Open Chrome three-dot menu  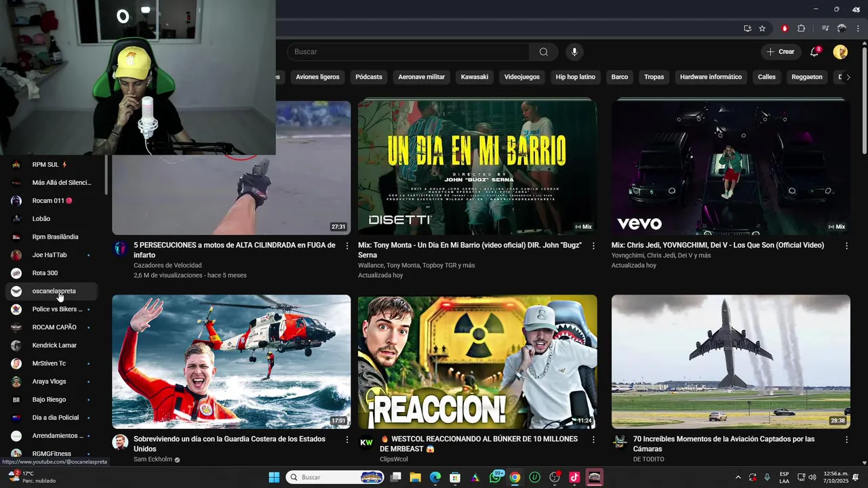[x=858, y=28]
